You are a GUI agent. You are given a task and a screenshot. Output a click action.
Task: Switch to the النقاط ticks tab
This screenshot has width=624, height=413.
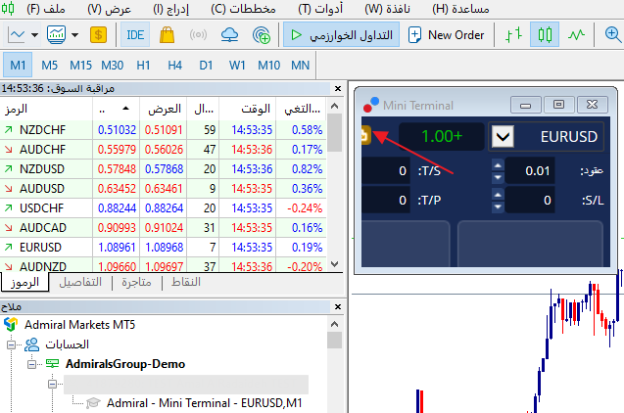click(x=186, y=282)
